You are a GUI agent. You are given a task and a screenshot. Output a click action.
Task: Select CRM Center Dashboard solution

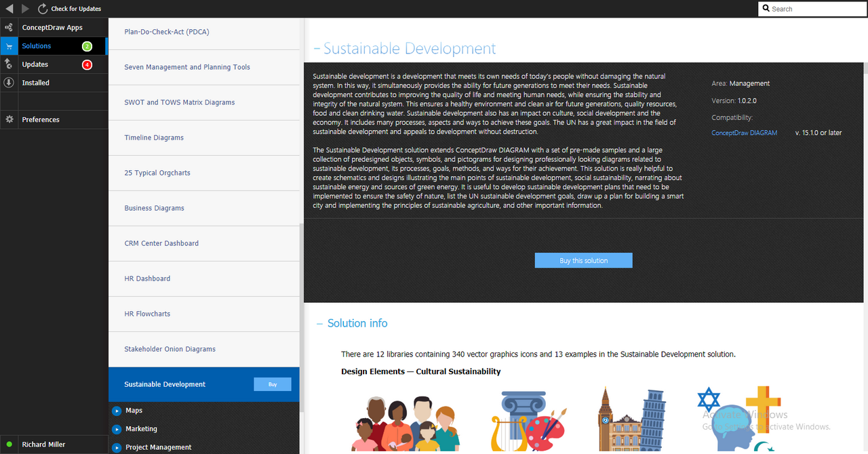pos(204,243)
